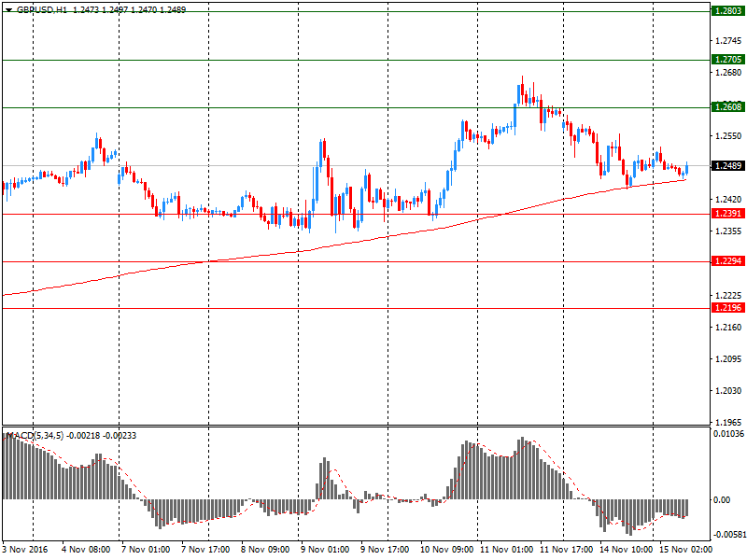Click the MACD -0.00581 scale value
The width and height of the screenshot is (747, 560).
tap(729, 535)
